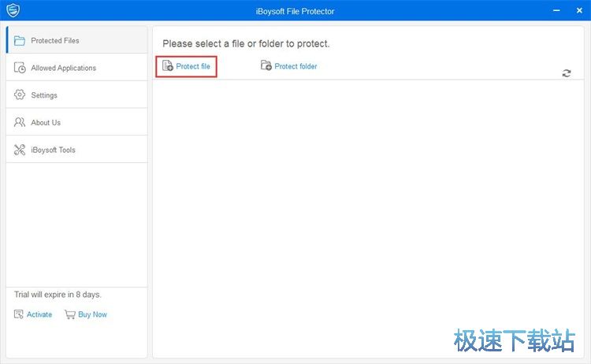This screenshot has height=364, width=591.
Task: Click the iBoysoft Tools wrench icon
Action: (x=20, y=150)
